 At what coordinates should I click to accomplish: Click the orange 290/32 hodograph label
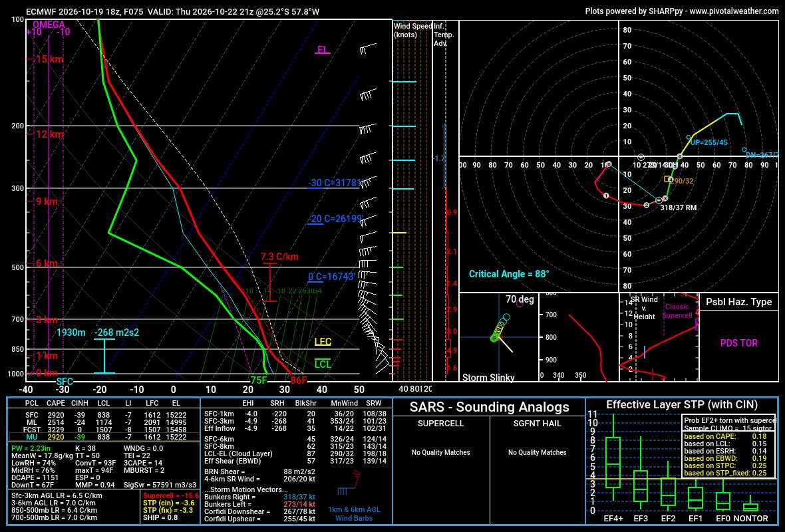tap(683, 181)
